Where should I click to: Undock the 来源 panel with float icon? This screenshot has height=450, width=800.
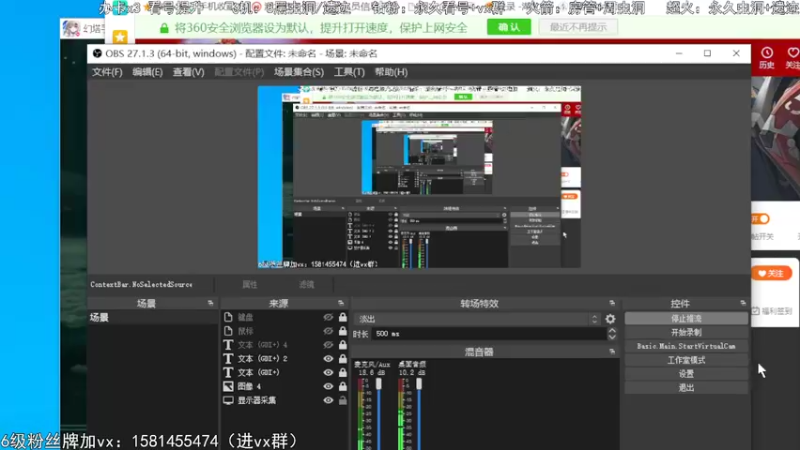[341, 303]
